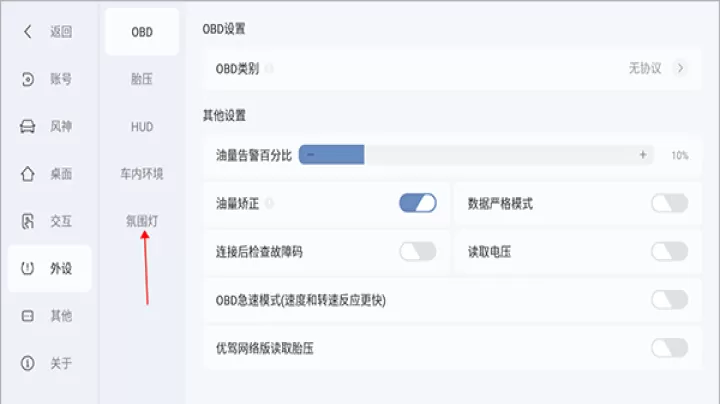
Task: Click the 油量告警百分比 slider bar
Action: (476, 155)
